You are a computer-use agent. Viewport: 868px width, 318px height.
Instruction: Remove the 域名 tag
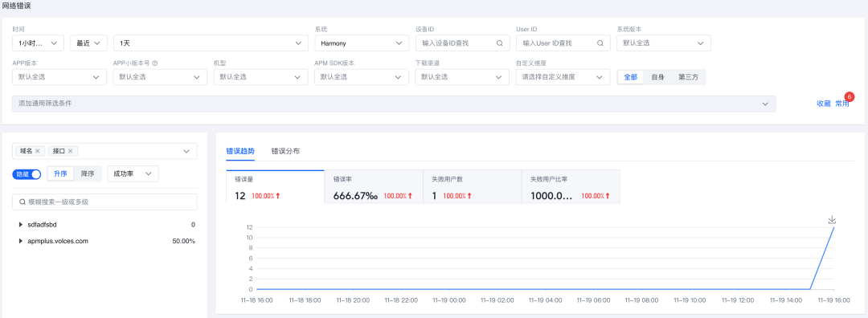point(37,151)
